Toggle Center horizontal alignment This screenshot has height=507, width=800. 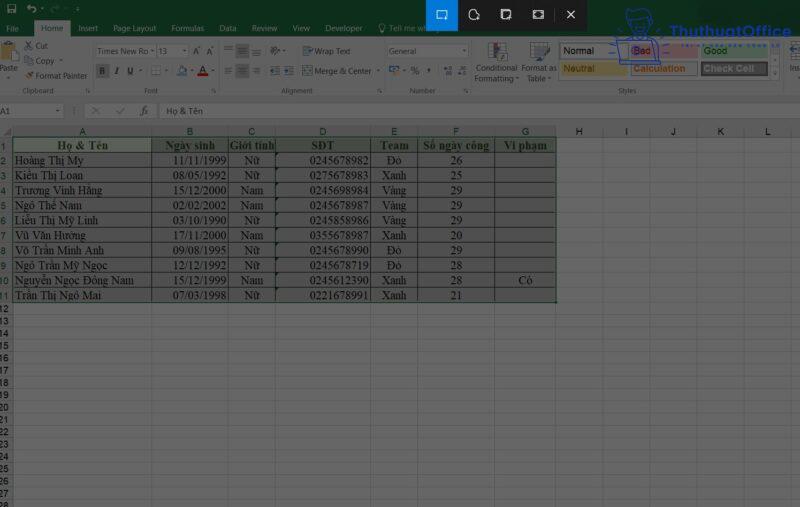(x=242, y=71)
